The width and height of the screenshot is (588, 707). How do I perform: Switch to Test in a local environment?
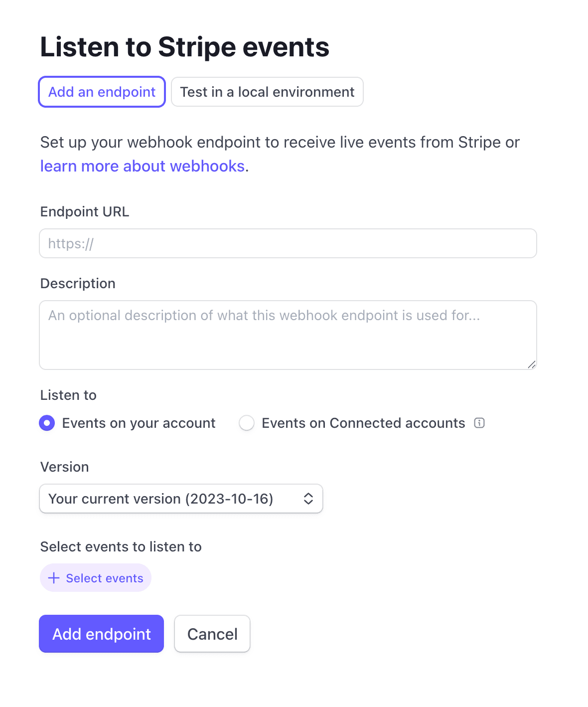pos(267,92)
